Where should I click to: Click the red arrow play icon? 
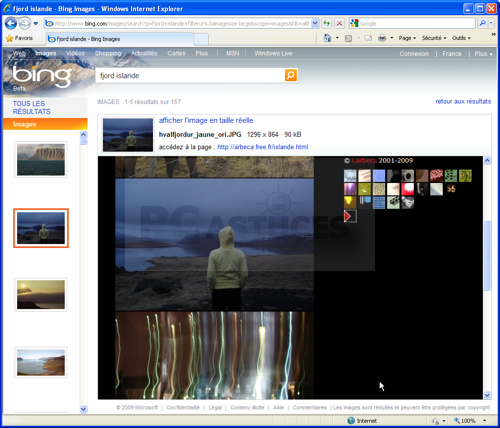pyautogui.click(x=350, y=216)
